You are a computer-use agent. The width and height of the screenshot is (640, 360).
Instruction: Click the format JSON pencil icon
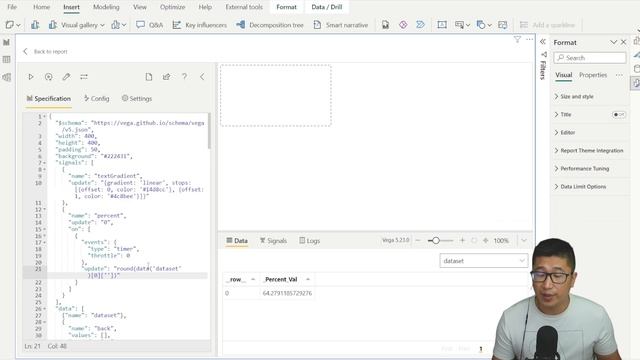coord(66,77)
